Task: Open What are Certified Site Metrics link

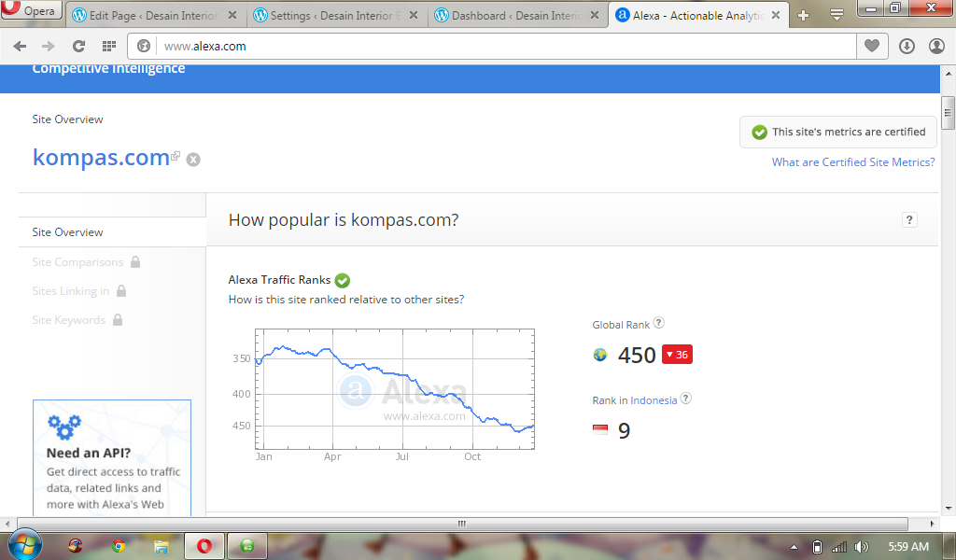Action: coord(853,162)
